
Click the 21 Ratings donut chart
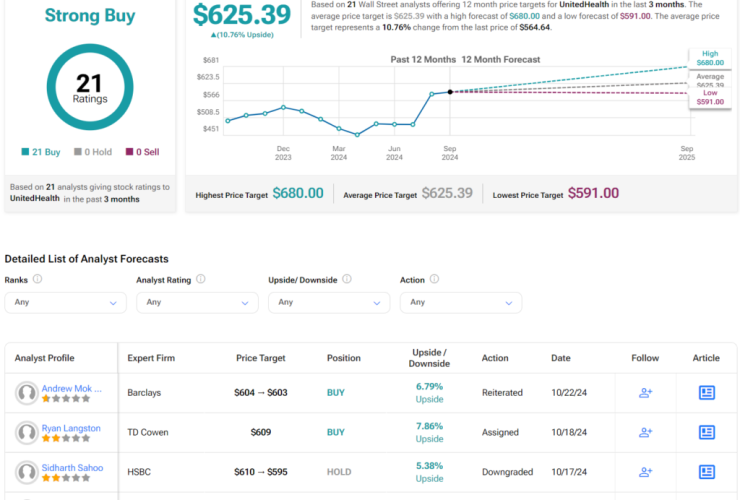click(x=90, y=87)
